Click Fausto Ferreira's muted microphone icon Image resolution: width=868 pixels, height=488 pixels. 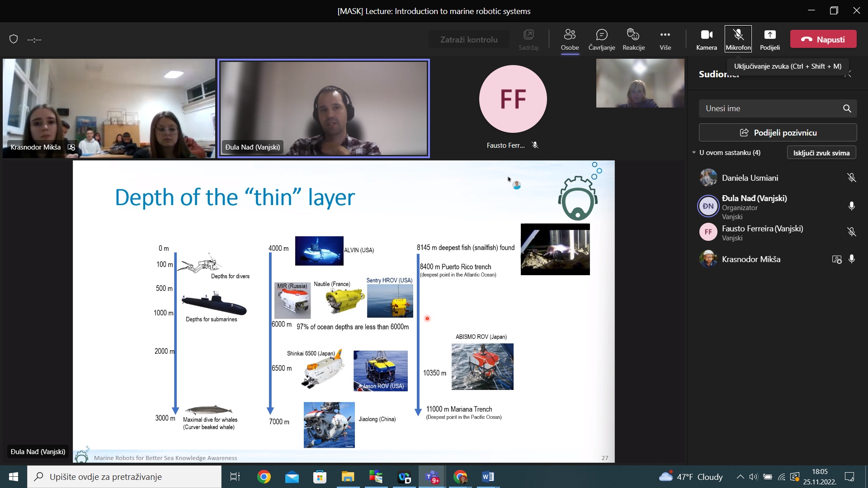(851, 232)
